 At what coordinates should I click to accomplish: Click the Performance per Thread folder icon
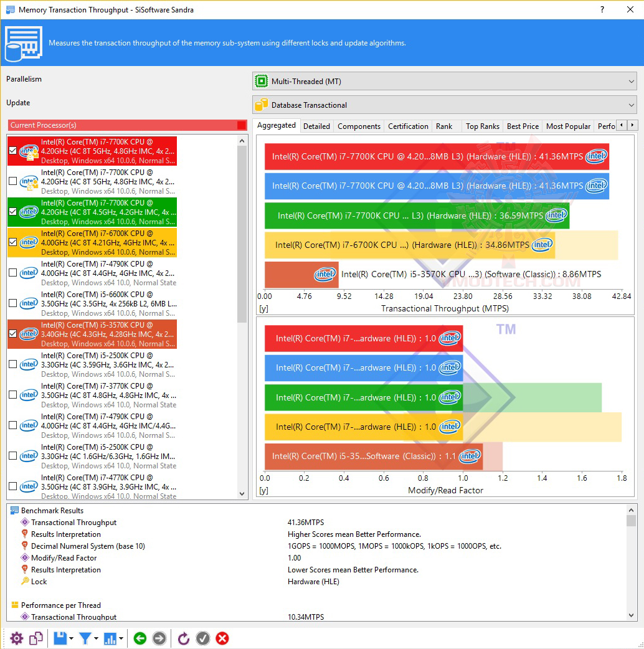[14, 605]
